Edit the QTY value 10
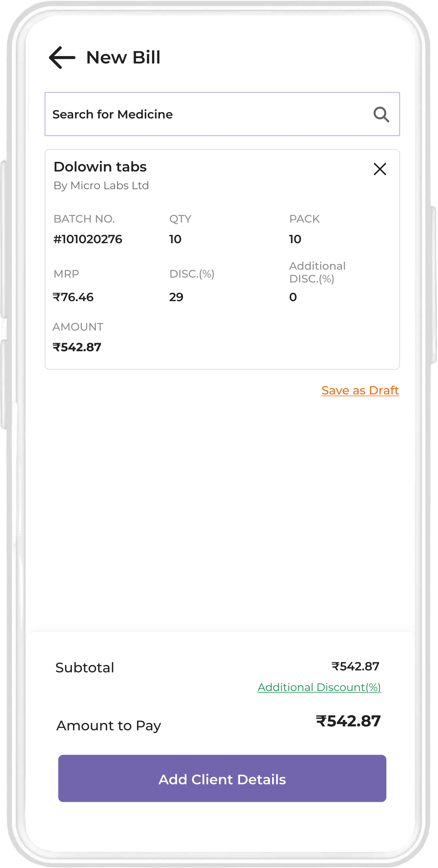This screenshot has height=868, width=438. point(175,239)
